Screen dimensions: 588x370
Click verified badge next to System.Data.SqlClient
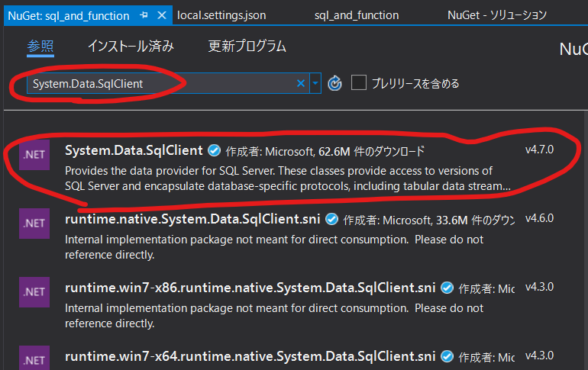[x=214, y=150]
